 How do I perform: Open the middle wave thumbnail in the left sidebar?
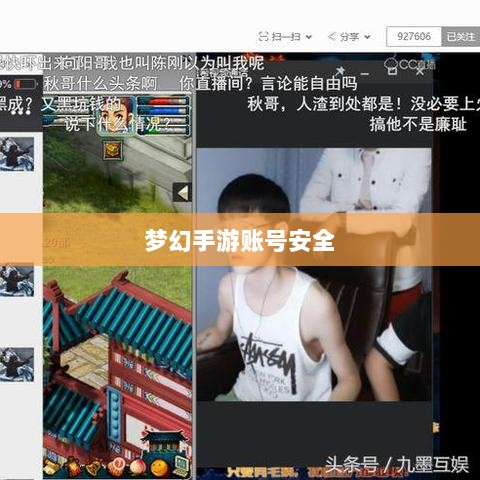pos(17,281)
